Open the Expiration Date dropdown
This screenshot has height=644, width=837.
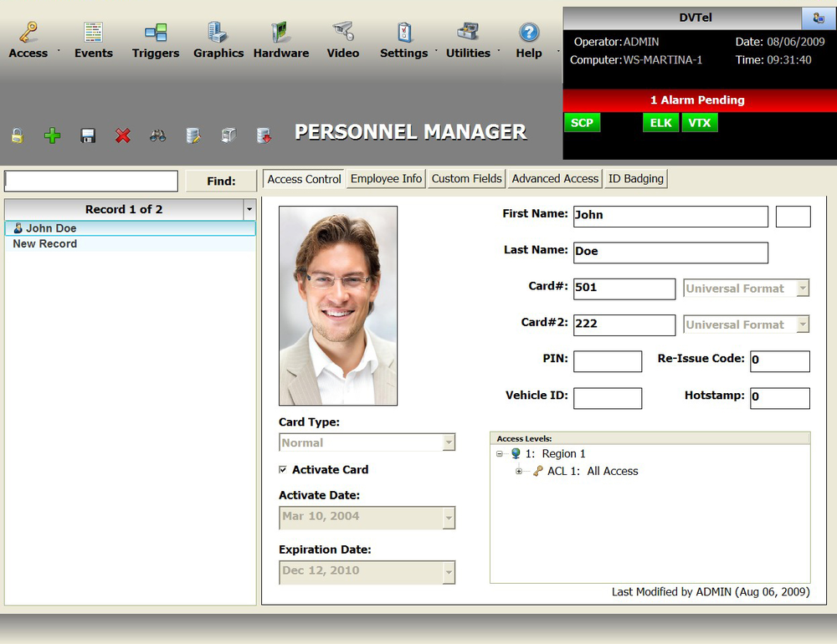449,572
